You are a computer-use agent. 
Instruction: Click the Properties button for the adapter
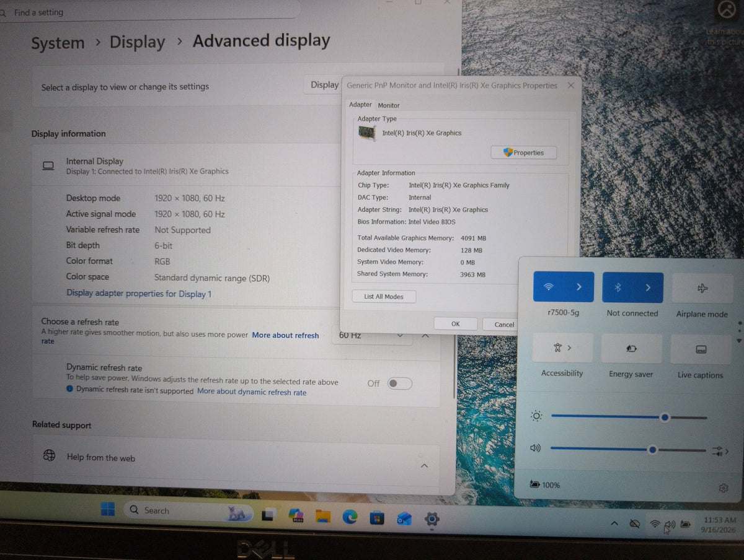[524, 152]
